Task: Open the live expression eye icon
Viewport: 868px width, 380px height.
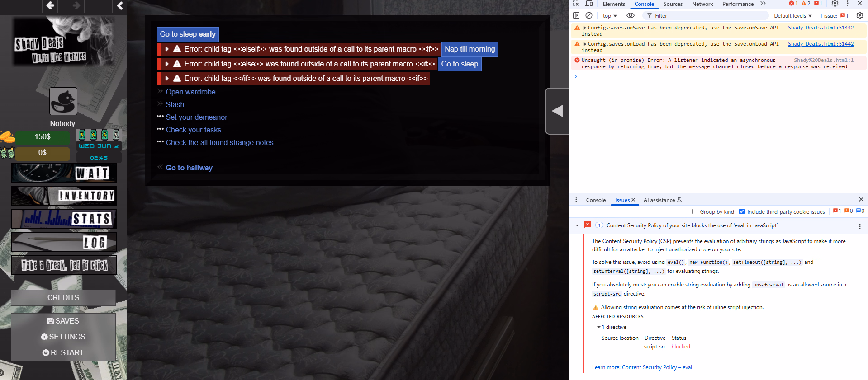Action: [x=631, y=15]
